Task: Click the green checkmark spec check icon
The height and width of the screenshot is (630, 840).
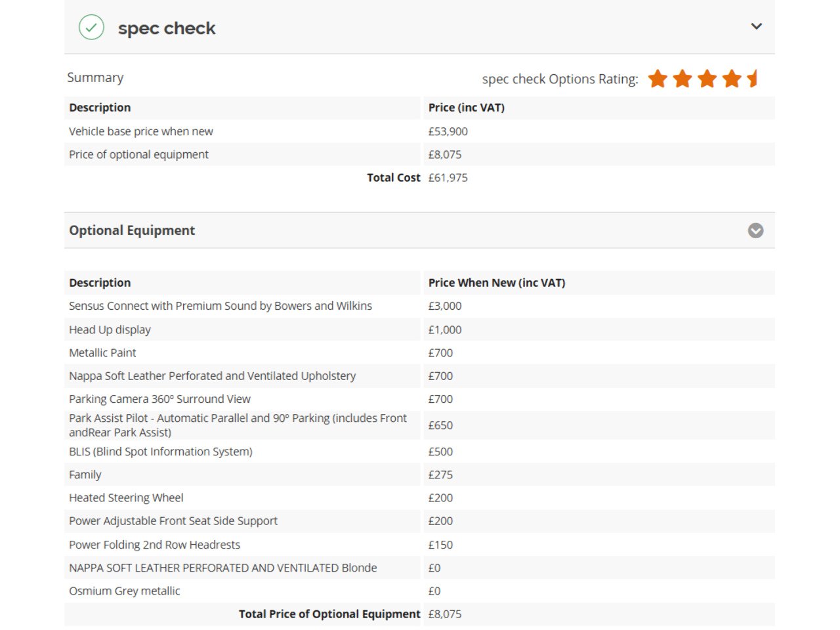Action: [91, 28]
